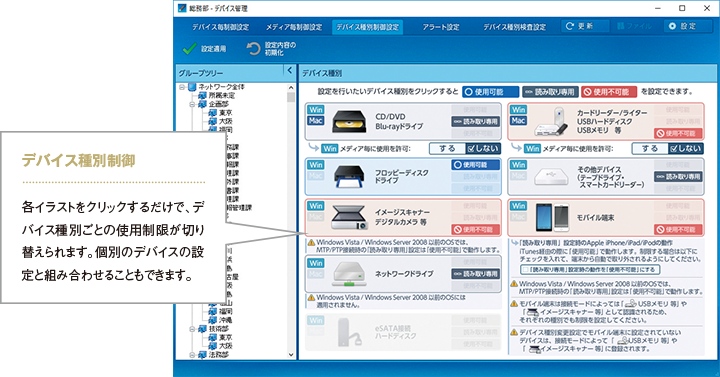Toggle 読み取り専用 on the CD/DVD card
720x377 pixels.
pos(476,122)
